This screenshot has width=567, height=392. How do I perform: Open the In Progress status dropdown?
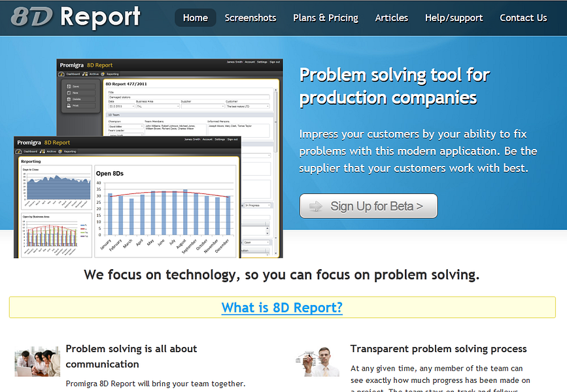click(x=257, y=205)
